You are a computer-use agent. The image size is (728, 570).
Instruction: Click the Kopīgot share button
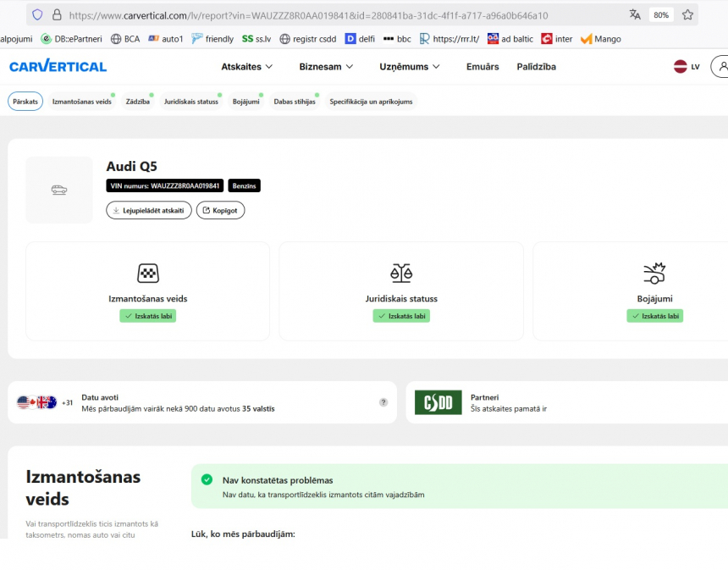pos(221,210)
